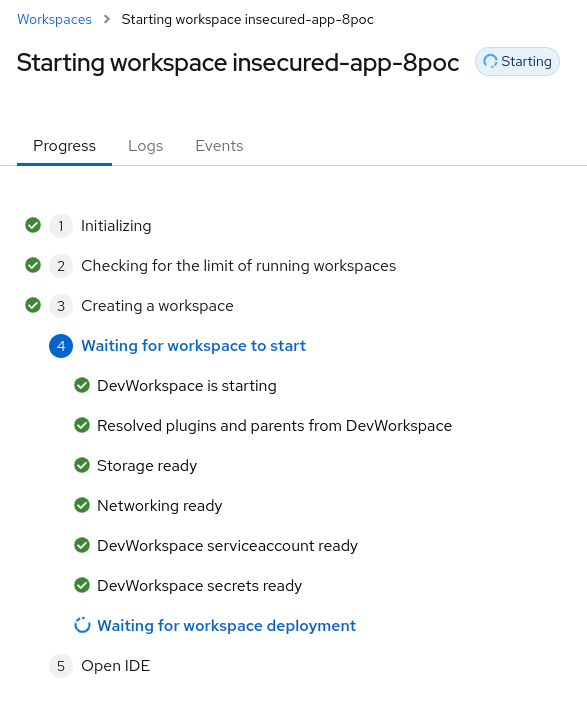The height and width of the screenshot is (707, 587).
Task: Click checkmark beside Networking ready
Action: 82,505
